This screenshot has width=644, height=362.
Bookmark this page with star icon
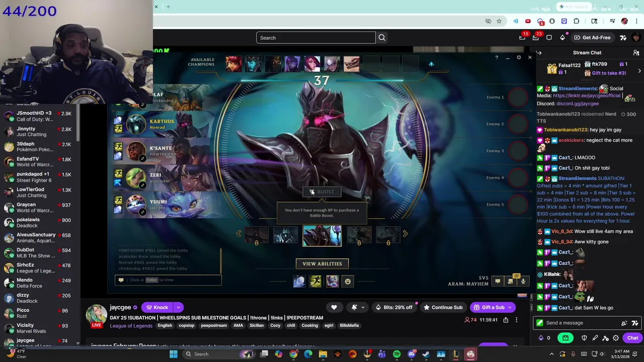click(499, 21)
